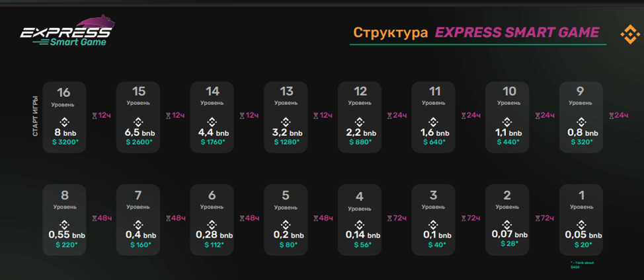The width and height of the screenshot is (644, 280).
Task: Click the Express Smart Game logo
Action: [65, 34]
